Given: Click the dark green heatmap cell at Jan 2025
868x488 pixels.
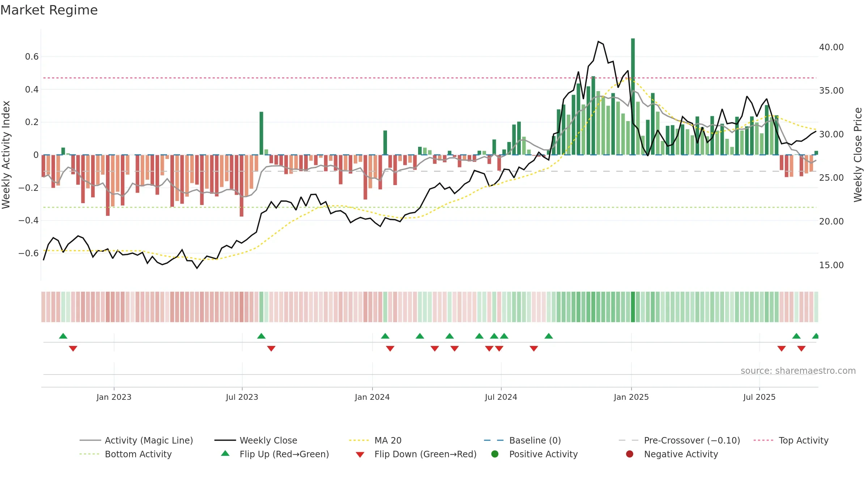Looking at the screenshot, I should [633, 307].
